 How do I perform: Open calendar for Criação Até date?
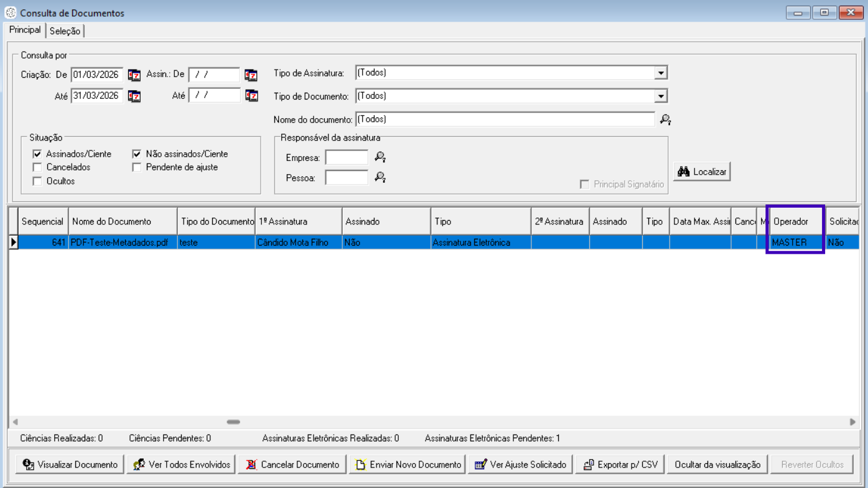(134, 96)
